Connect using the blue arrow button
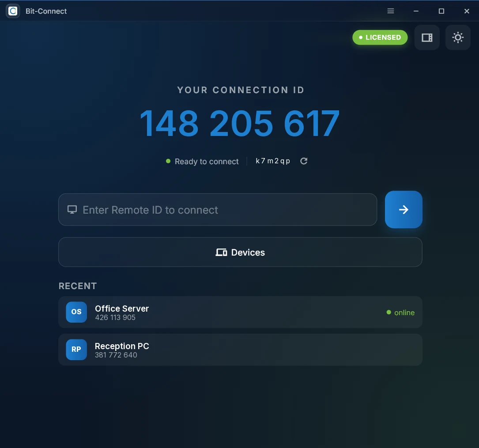Screen dimensions: 479x448 404,210
